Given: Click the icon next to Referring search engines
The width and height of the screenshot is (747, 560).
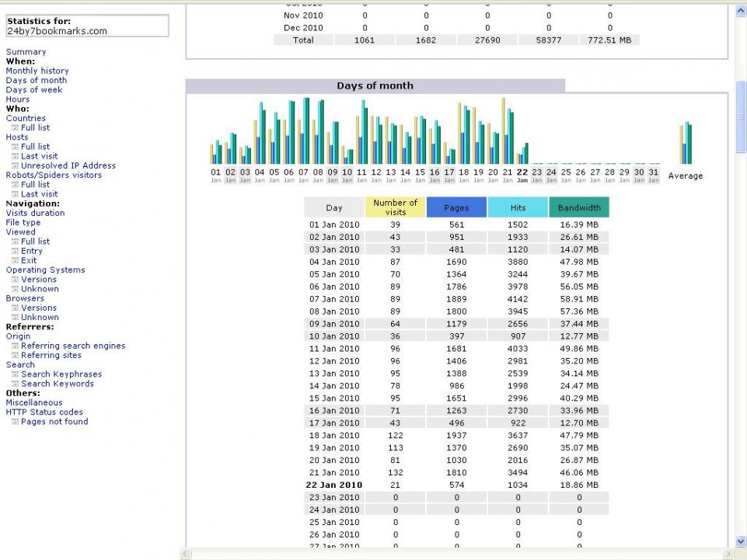Looking at the screenshot, I should click(x=15, y=346).
